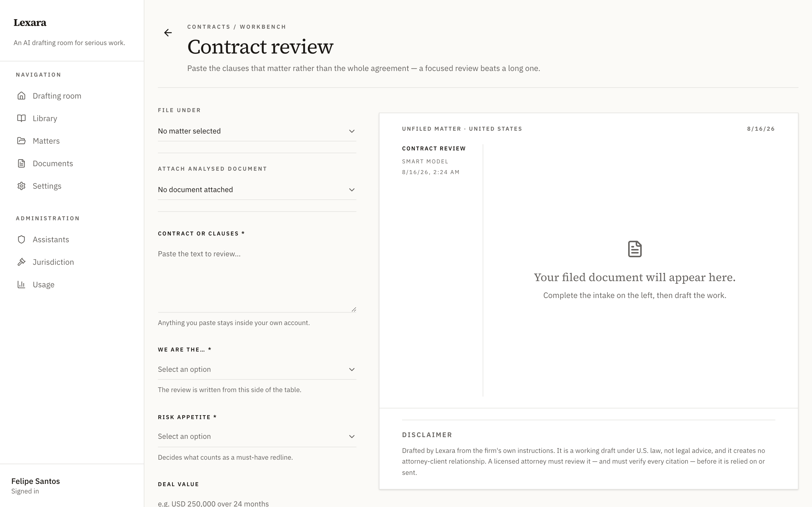Click the Usage bar chart icon
This screenshot has height=507, width=812.
point(21,285)
